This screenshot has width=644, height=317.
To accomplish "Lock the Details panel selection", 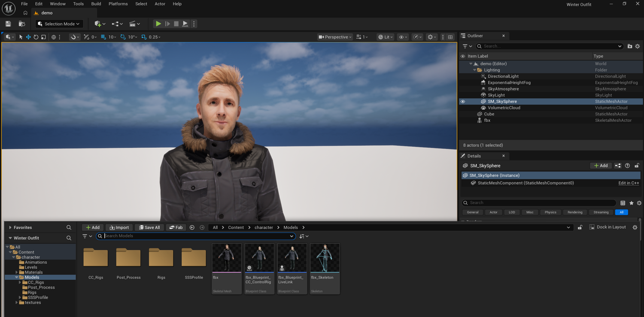I will coord(637,166).
